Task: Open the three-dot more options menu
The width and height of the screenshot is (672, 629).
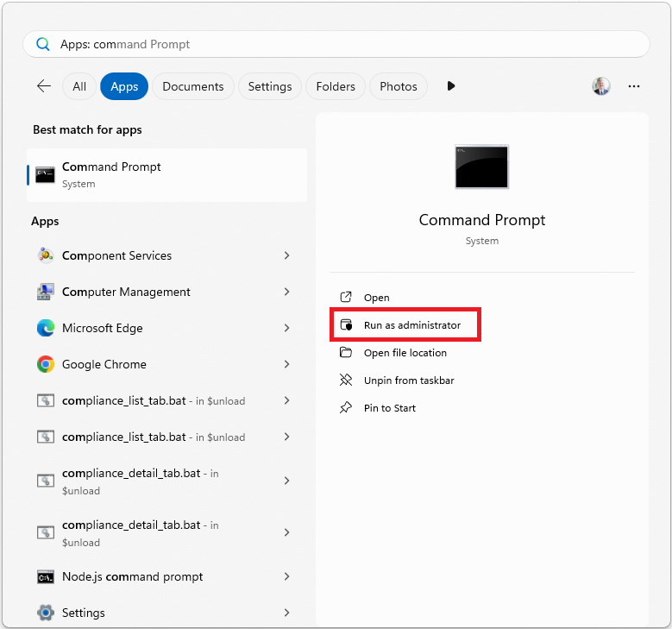Action: tap(634, 86)
